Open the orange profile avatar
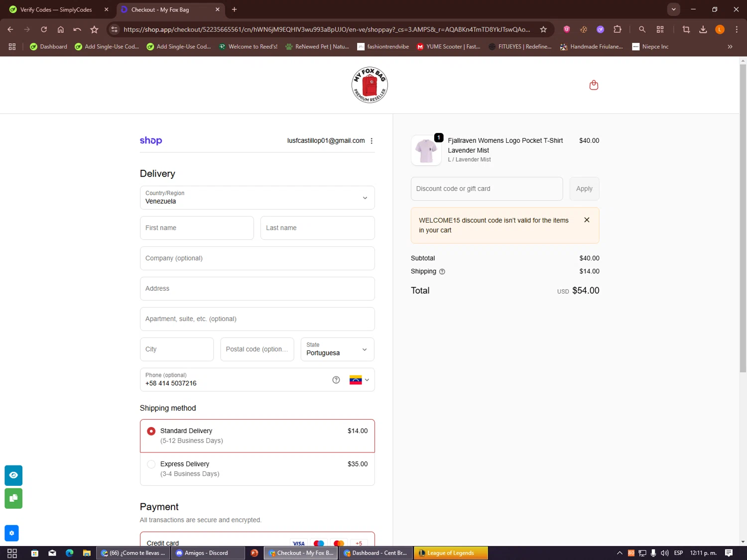The height and width of the screenshot is (560, 747). pyautogui.click(x=720, y=29)
